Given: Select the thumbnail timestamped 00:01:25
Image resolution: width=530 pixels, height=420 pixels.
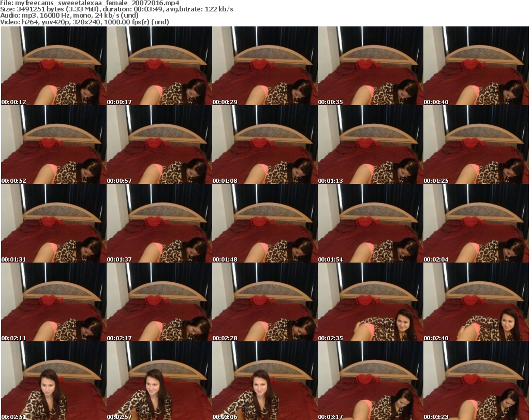Looking at the screenshot, I should (476, 144).
